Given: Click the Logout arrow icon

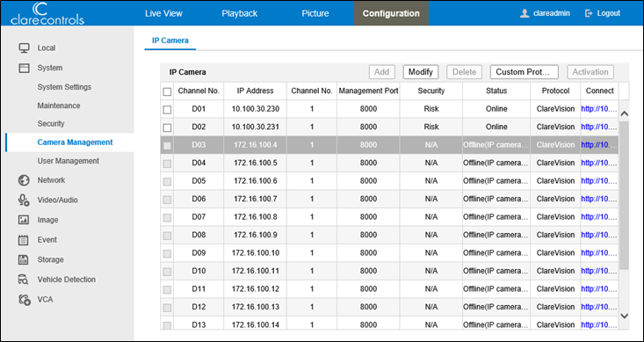Looking at the screenshot, I should [589, 13].
